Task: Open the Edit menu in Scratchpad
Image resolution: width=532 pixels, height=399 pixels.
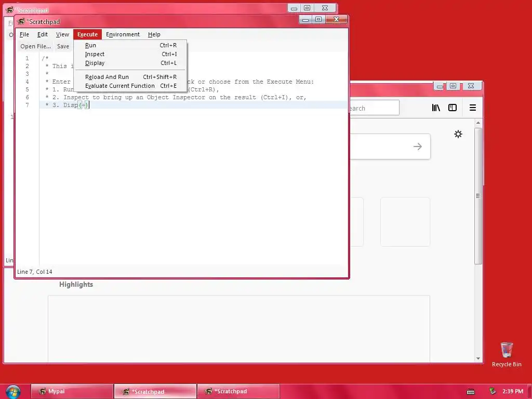Action: [43, 34]
